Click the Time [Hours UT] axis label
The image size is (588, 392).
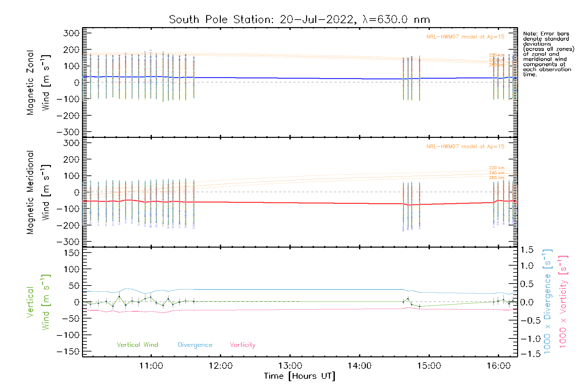pos(299,376)
